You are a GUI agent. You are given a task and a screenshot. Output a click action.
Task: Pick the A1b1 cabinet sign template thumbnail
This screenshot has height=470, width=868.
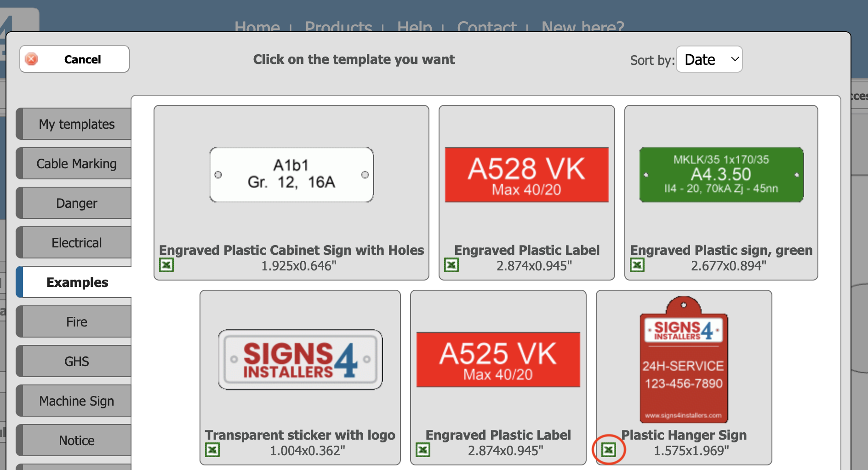click(x=291, y=175)
